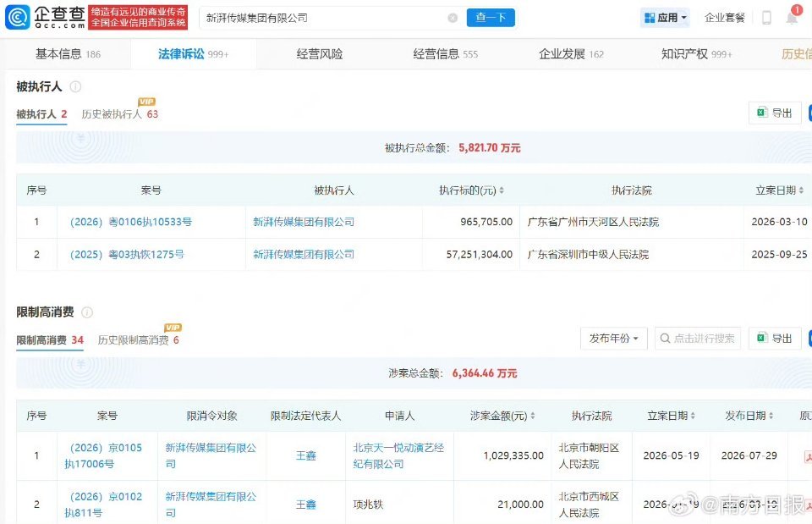This screenshot has width=812, height=524.
Task: Open the 历史被执行人 63 sub-tab
Action: point(119,114)
